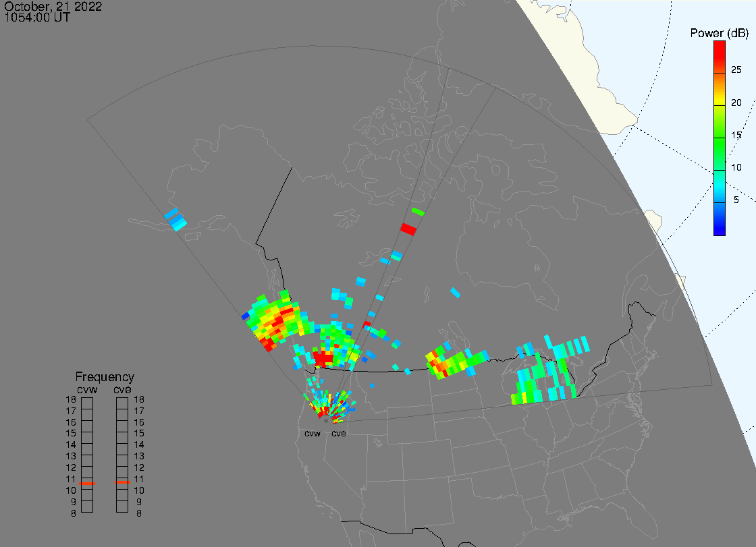Click the 11 label right of cve bar
Image resolution: width=756 pixels, height=547 pixels.
pos(139,479)
